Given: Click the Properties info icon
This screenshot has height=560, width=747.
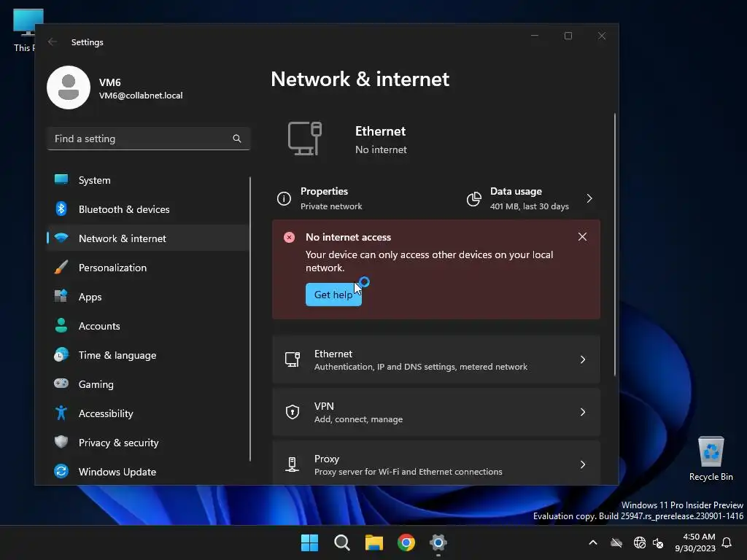Looking at the screenshot, I should pyautogui.click(x=284, y=198).
